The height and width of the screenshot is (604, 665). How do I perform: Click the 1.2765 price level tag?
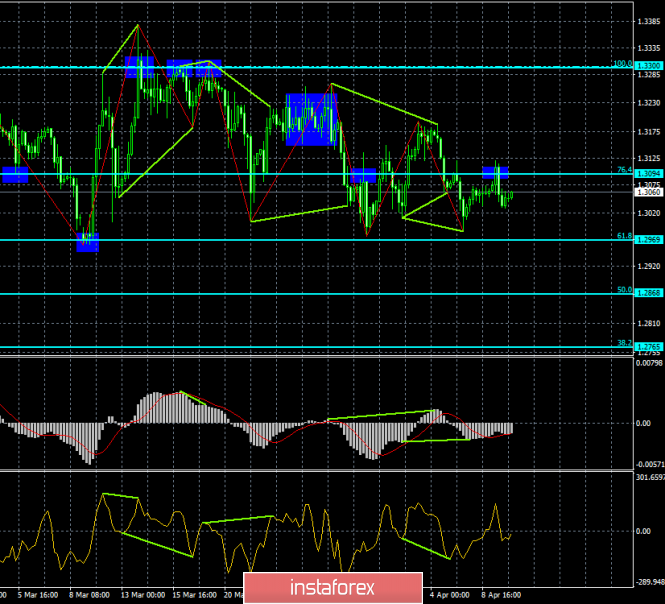[x=648, y=347]
